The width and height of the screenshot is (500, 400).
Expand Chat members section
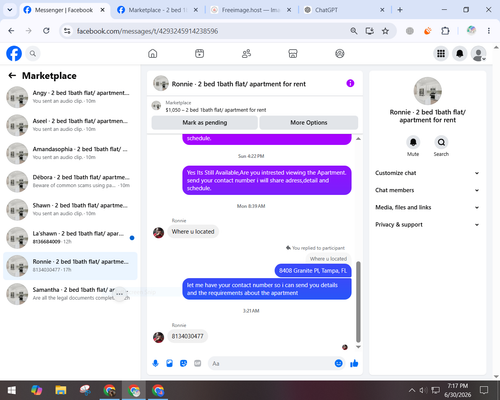(x=427, y=190)
